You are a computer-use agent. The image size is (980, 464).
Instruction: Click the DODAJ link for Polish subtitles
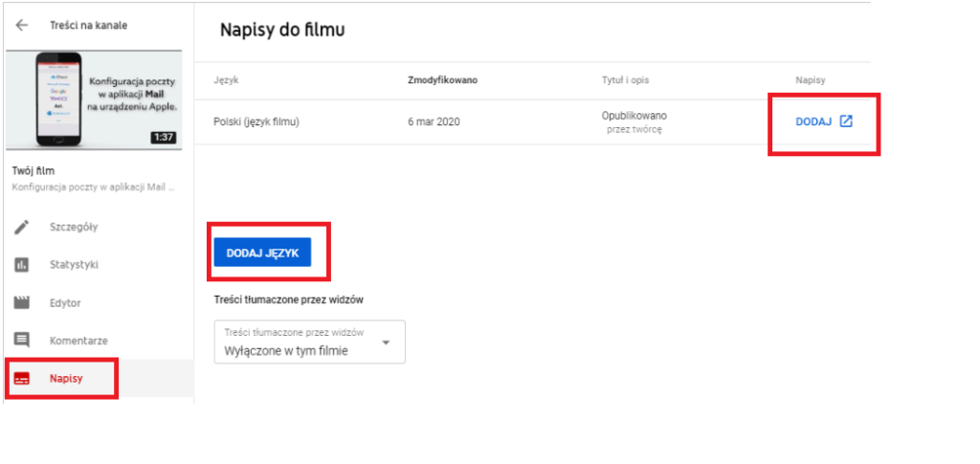pos(813,122)
